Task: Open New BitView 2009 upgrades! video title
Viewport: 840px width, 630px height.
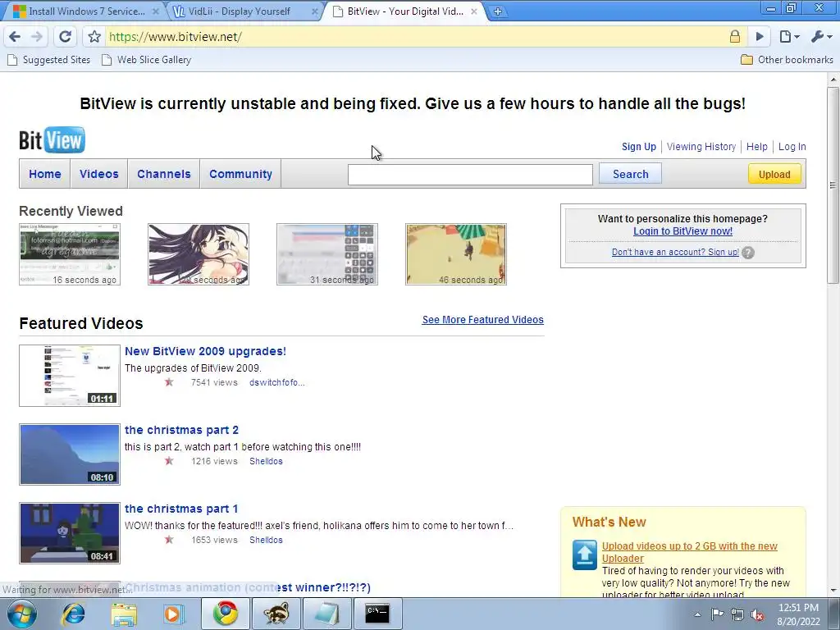Action: coord(205,351)
